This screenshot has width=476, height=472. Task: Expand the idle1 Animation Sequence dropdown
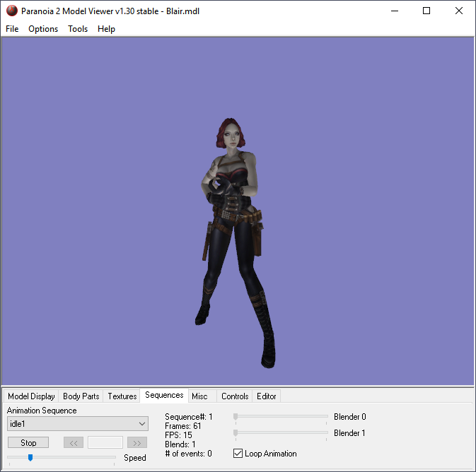78,424
